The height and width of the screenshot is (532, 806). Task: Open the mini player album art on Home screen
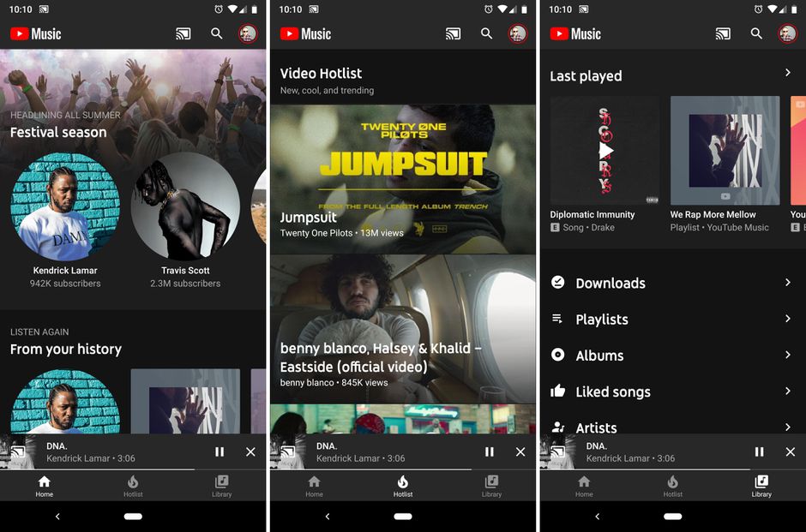pos(18,451)
